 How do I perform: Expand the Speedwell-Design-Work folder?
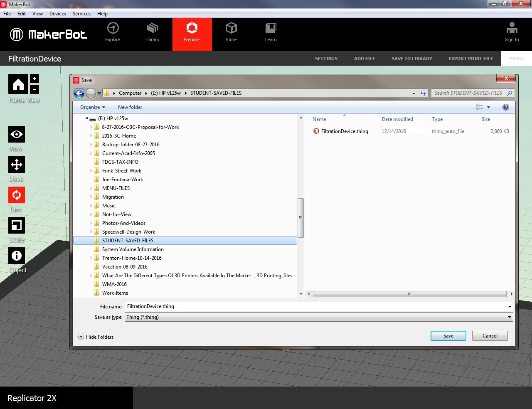click(x=91, y=232)
